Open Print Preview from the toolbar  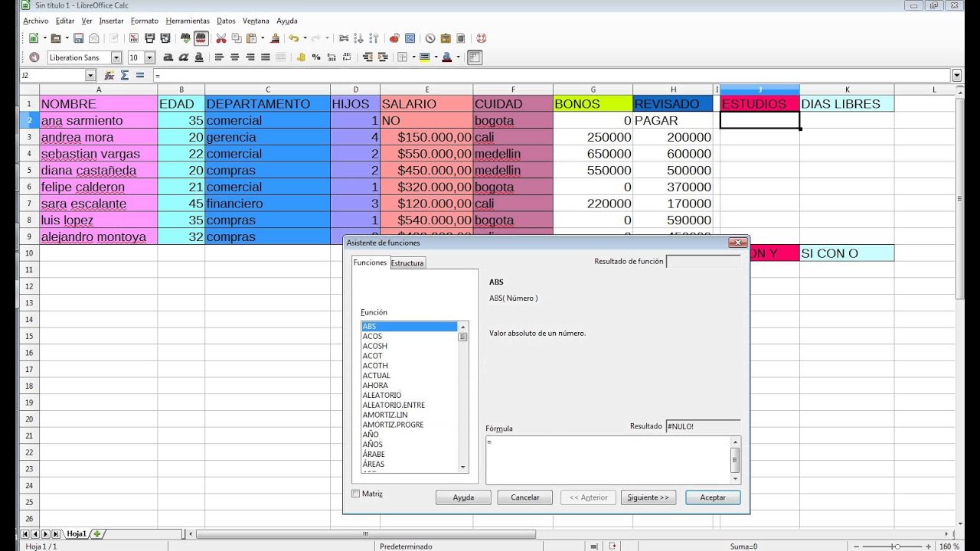(165, 38)
